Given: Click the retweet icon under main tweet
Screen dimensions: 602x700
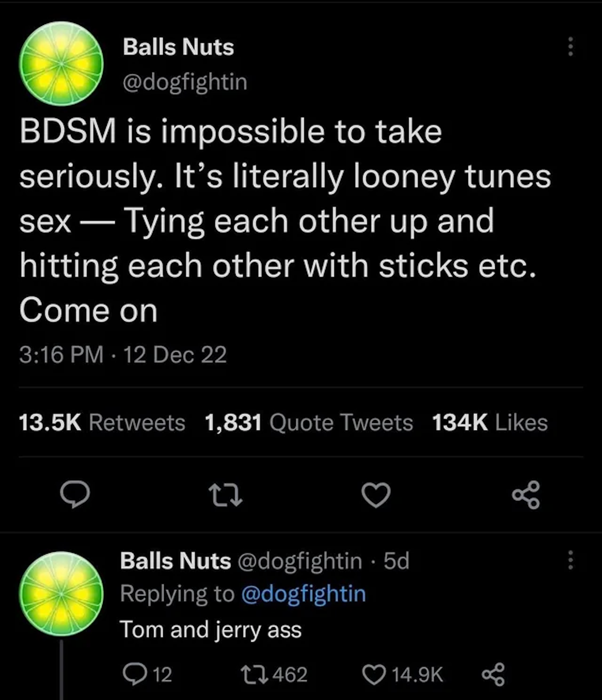Looking at the screenshot, I should pyautogui.click(x=225, y=495).
